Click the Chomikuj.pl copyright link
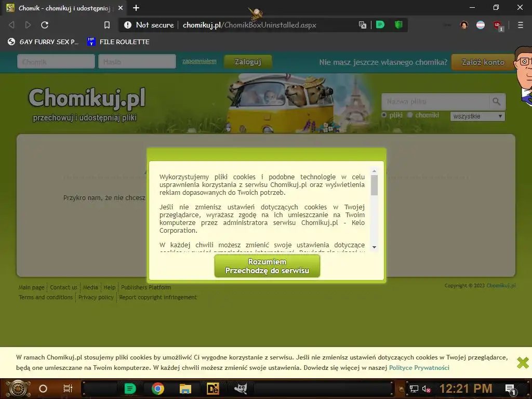532x399 pixels. click(501, 286)
